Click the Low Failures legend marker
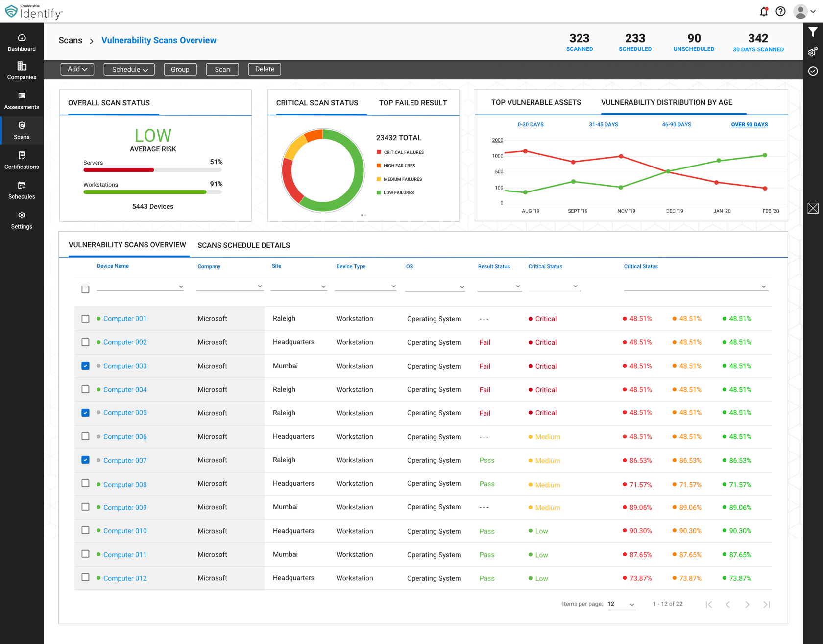This screenshot has width=823, height=644. (x=379, y=192)
